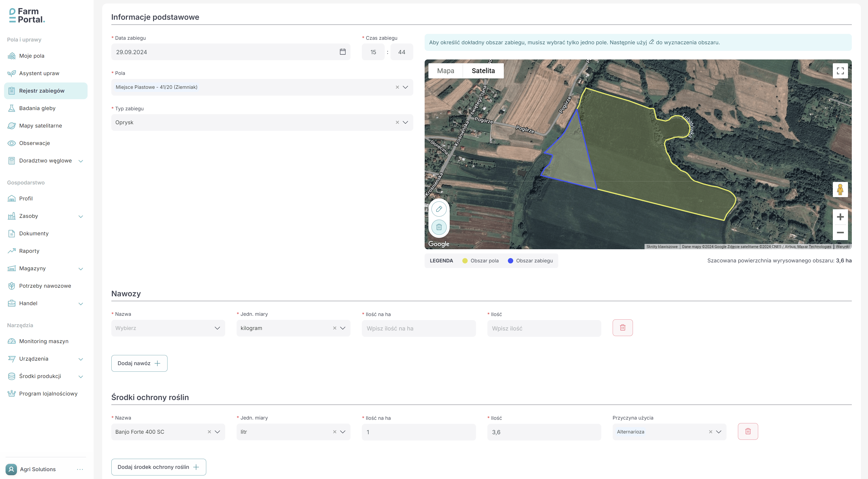Open the Agri Solutions more options menu
868x479 pixels.
coord(80,469)
